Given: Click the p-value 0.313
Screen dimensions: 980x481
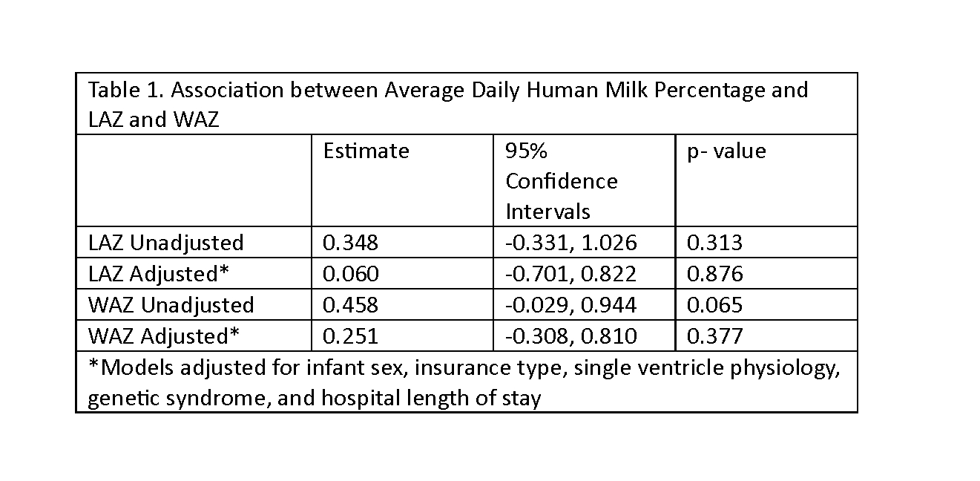Looking at the screenshot, I should point(714,243).
